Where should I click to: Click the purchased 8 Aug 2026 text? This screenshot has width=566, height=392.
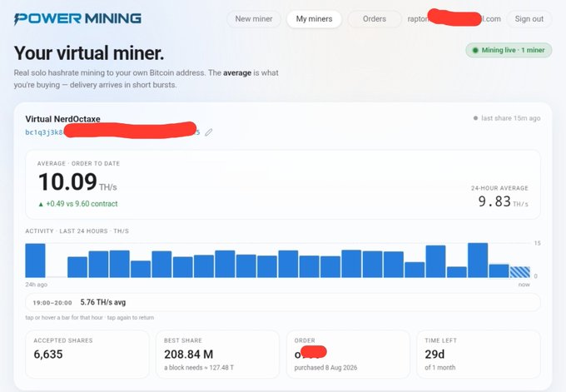click(x=325, y=368)
